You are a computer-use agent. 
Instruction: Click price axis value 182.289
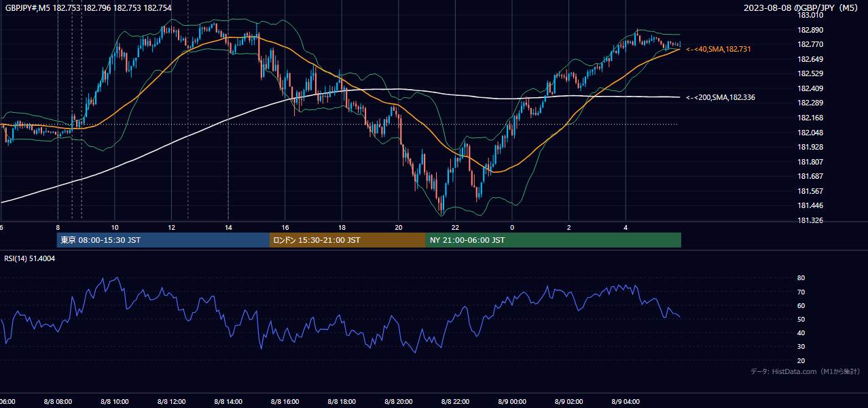810,103
